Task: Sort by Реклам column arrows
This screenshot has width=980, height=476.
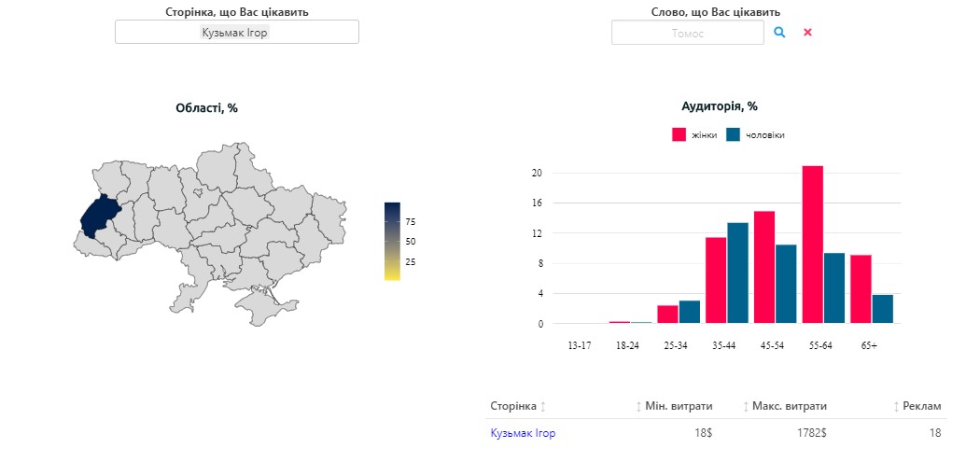Action: pyautogui.click(x=896, y=407)
